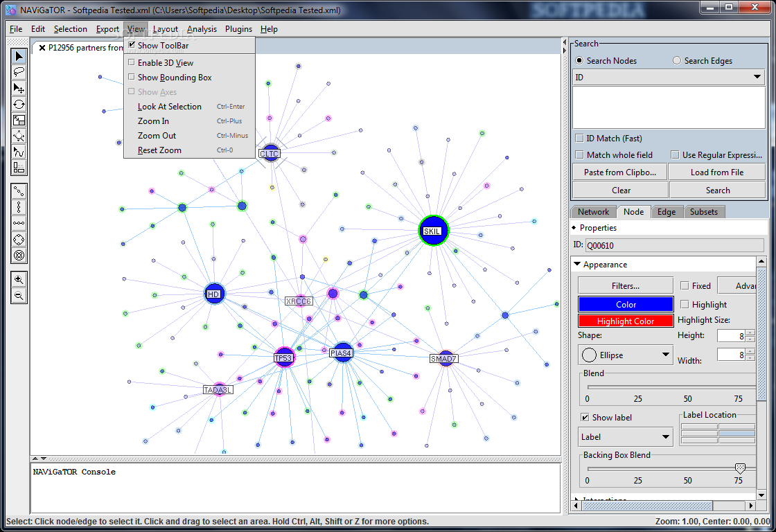Open the Selection menu
The image size is (776, 532).
point(70,28)
